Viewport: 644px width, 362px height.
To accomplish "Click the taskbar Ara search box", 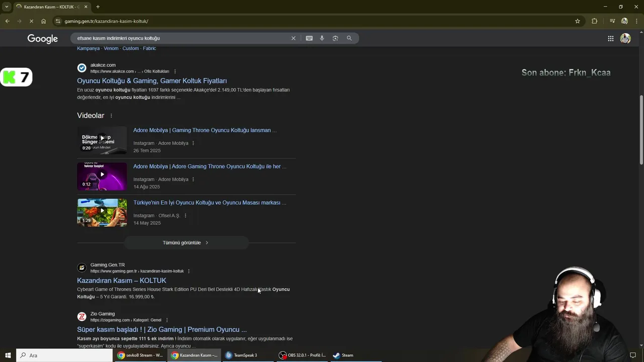I will (64, 355).
